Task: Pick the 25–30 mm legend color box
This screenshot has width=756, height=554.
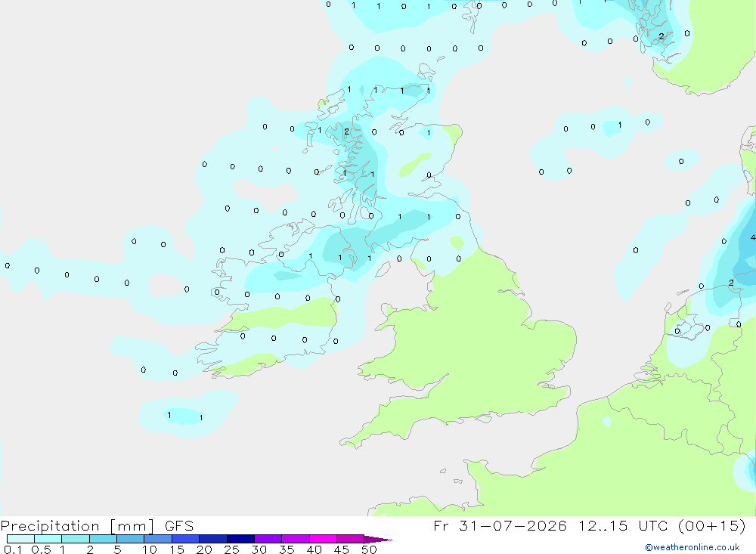Action: point(240,539)
